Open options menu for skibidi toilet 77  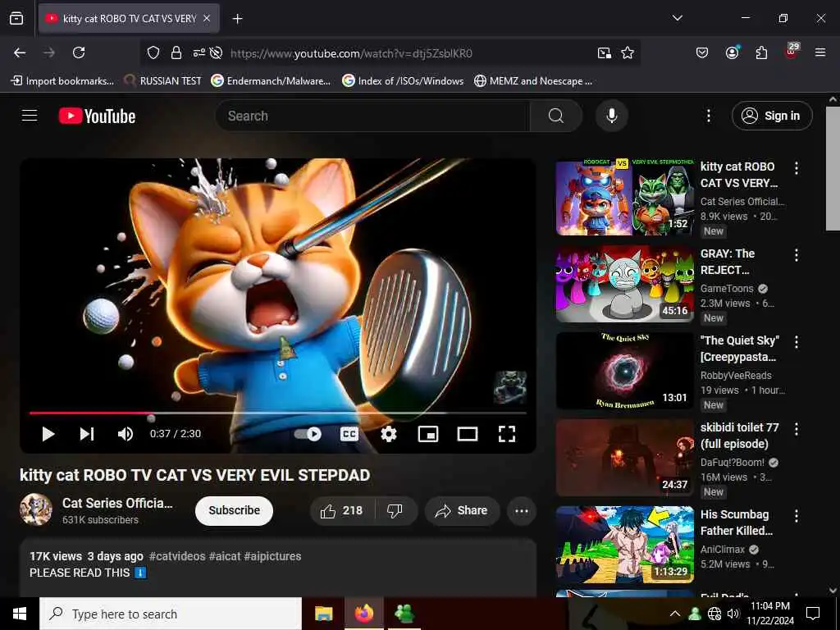point(797,428)
